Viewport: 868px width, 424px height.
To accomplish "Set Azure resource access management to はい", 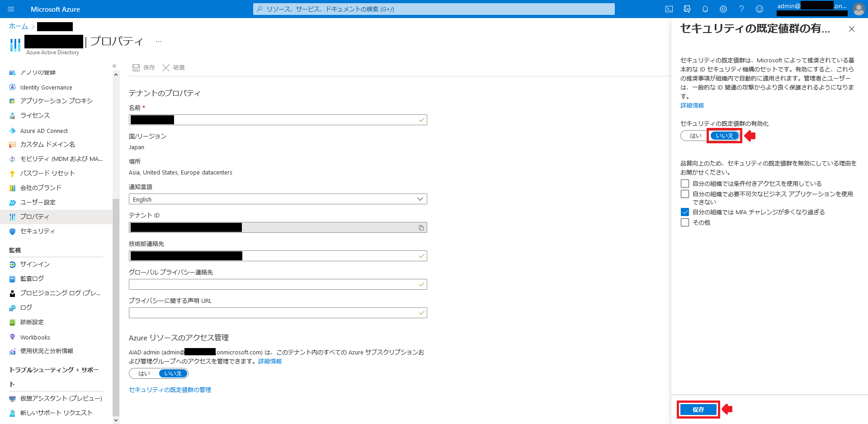I will pyautogui.click(x=144, y=373).
